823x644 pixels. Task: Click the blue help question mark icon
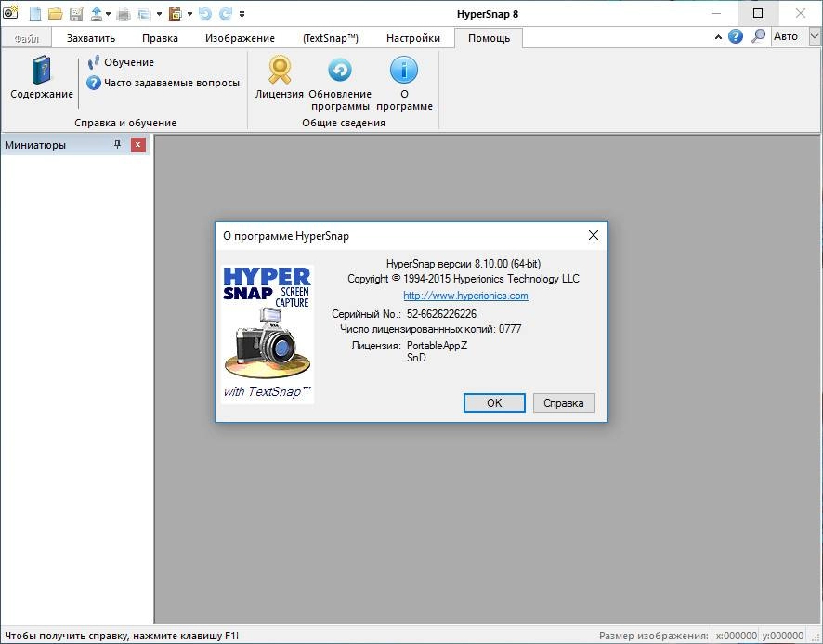pyautogui.click(x=736, y=36)
